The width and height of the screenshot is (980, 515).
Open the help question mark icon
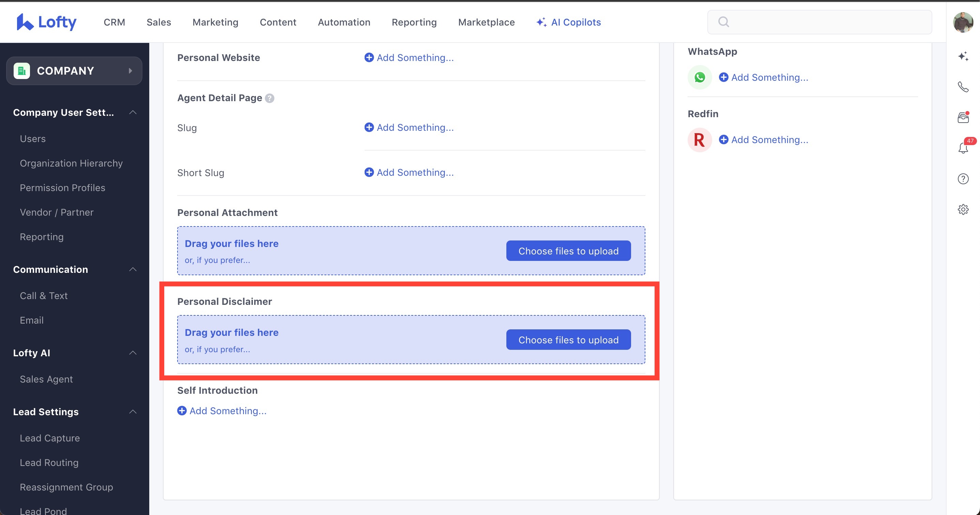point(963,179)
